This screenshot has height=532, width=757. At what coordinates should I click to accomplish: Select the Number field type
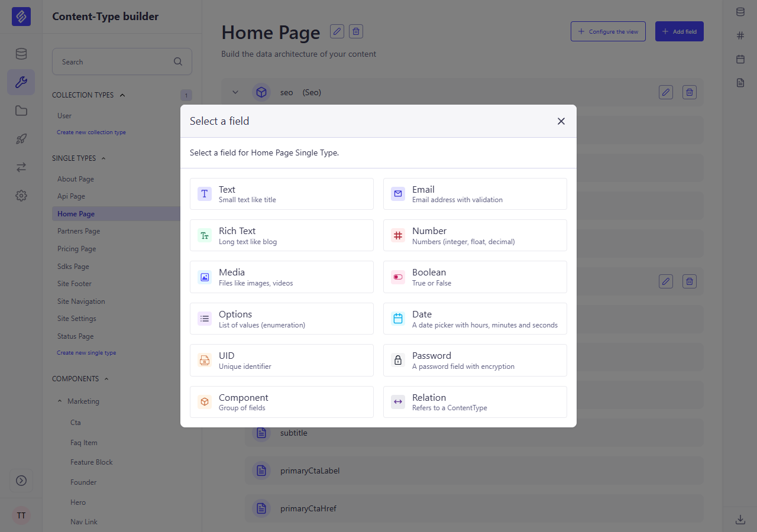(x=475, y=235)
